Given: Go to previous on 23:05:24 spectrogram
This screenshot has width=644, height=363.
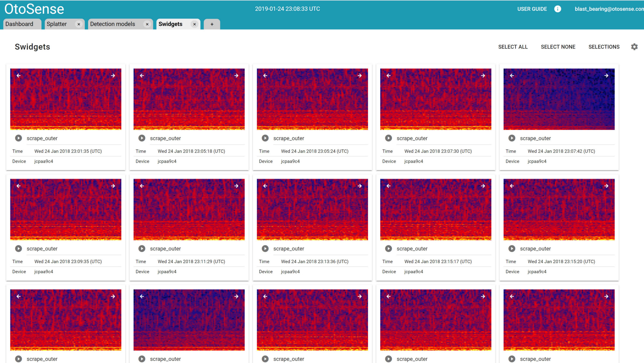Looking at the screenshot, I should pos(265,76).
